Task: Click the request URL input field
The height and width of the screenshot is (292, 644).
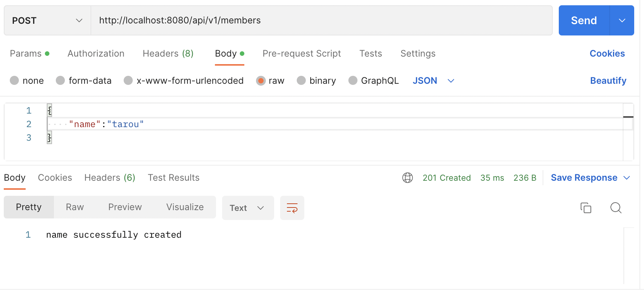Action: click(321, 20)
